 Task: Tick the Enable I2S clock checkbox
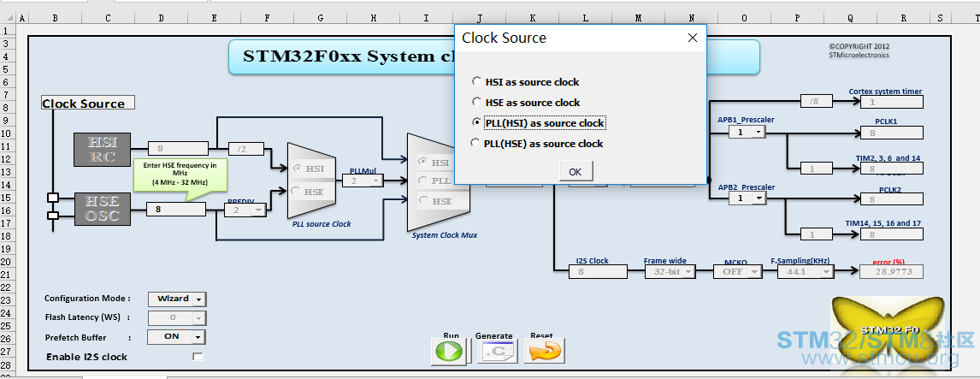coord(198,357)
